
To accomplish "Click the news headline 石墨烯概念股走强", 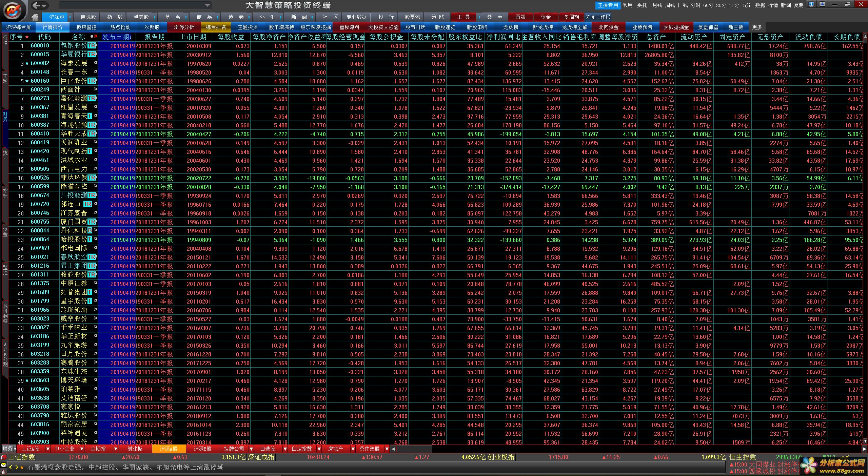I will 54,468.
